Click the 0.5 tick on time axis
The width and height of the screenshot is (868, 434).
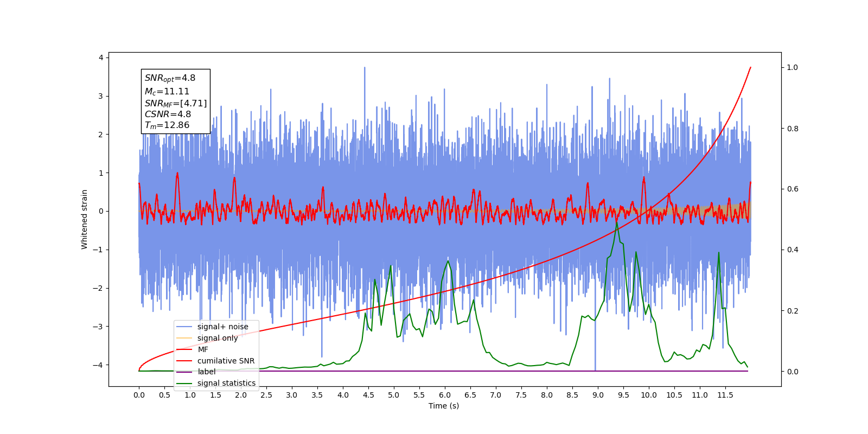point(164,395)
